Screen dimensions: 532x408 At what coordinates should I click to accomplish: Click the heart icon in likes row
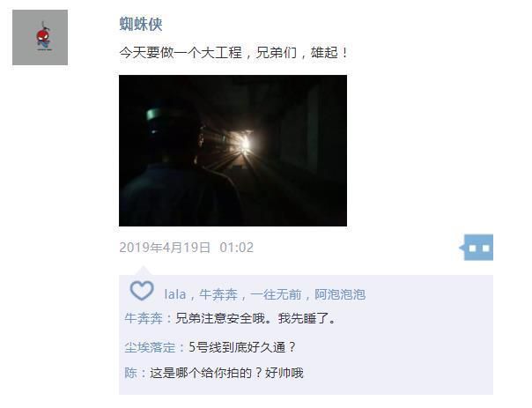(x=142, y=291)
